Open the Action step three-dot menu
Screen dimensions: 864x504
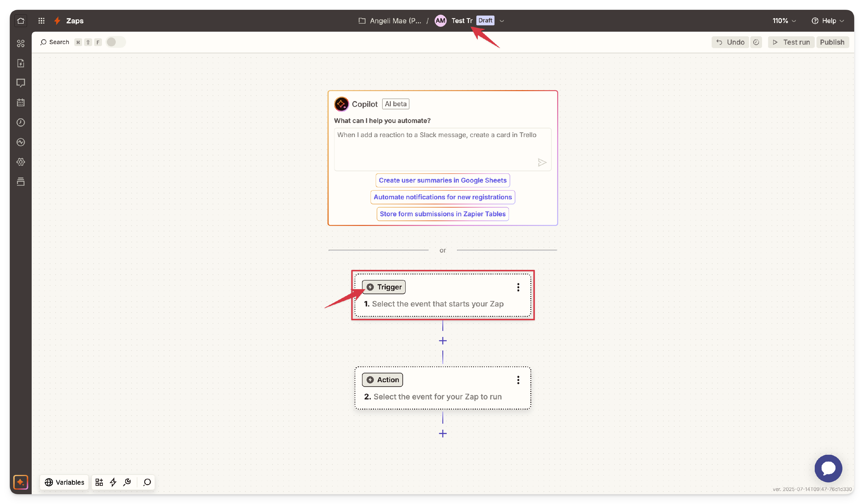pyautogui.click(x=518, y=380)
